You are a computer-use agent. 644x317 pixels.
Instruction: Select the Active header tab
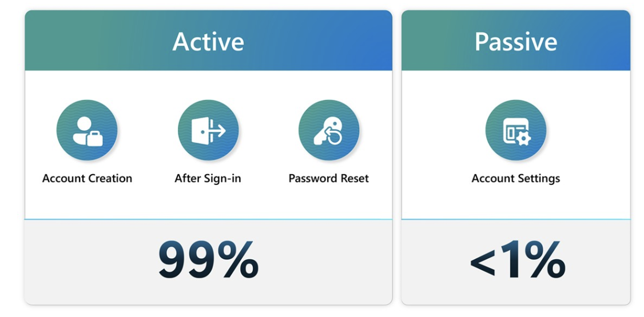tap(209, 41)
